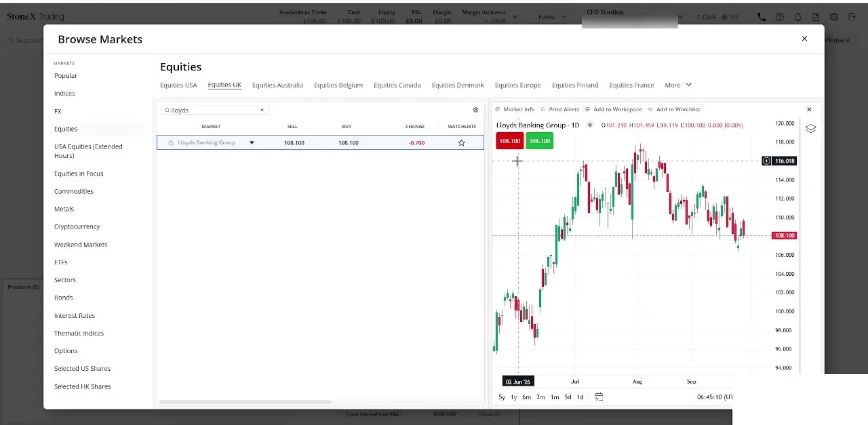Open Sectors category
Viewport: 868px width, 425px height.
pyautogui.click(x=65, y=280)
